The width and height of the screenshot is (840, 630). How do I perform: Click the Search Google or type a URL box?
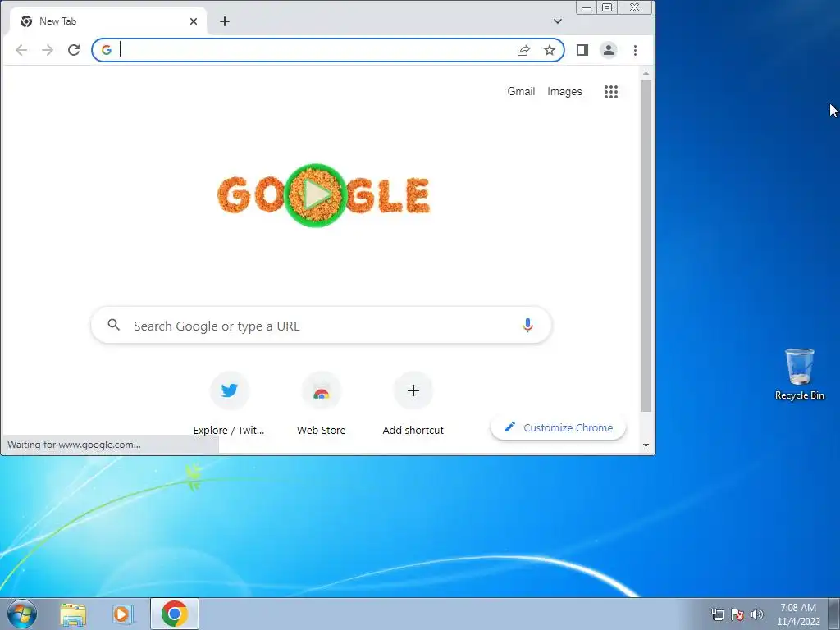click(x=321, y=325)
